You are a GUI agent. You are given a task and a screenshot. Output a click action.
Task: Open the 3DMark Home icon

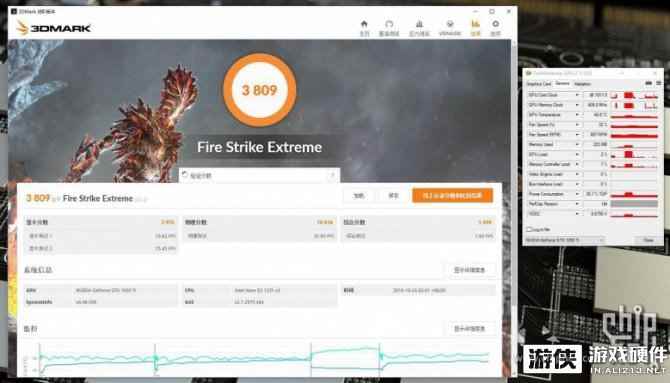click(x=364, y=28)
